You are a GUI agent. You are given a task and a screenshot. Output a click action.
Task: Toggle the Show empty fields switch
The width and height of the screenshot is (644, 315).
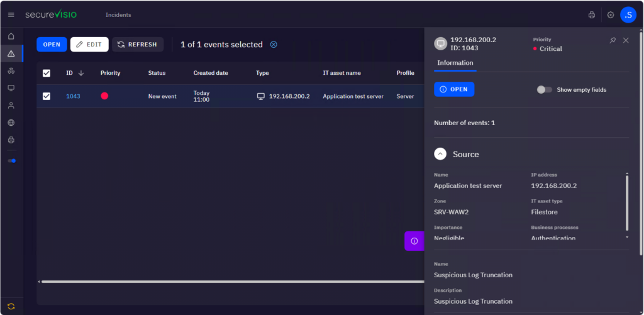pyautogui.click(x=545, y=89)
